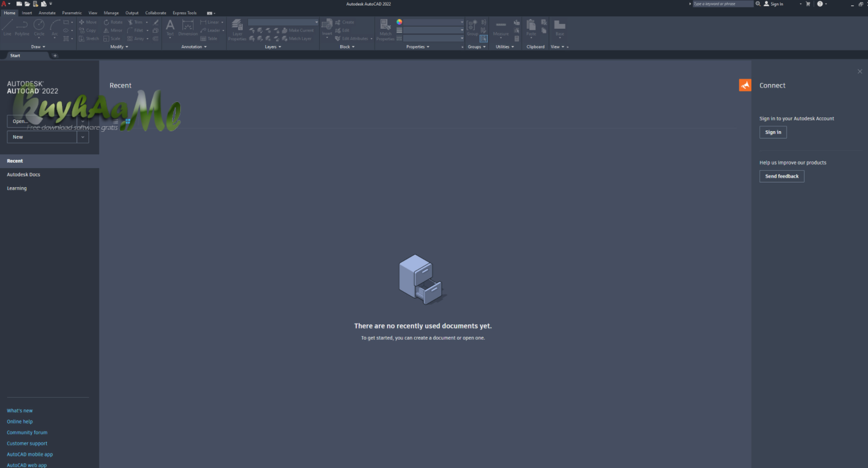Click Create block tool
Screen dimensions: 868x468
click(344, 22)
